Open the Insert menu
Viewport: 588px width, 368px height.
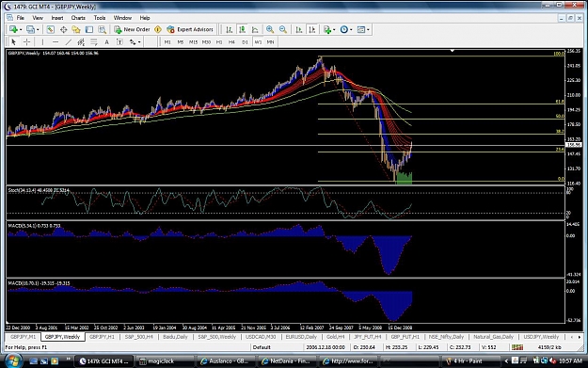click(x=57, y=18)
